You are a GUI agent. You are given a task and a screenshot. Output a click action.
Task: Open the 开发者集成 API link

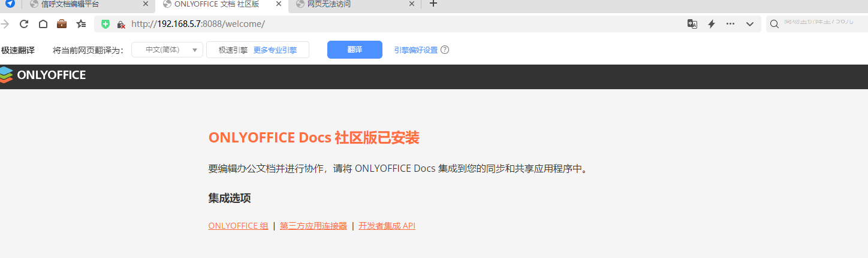tap(387, 226)
